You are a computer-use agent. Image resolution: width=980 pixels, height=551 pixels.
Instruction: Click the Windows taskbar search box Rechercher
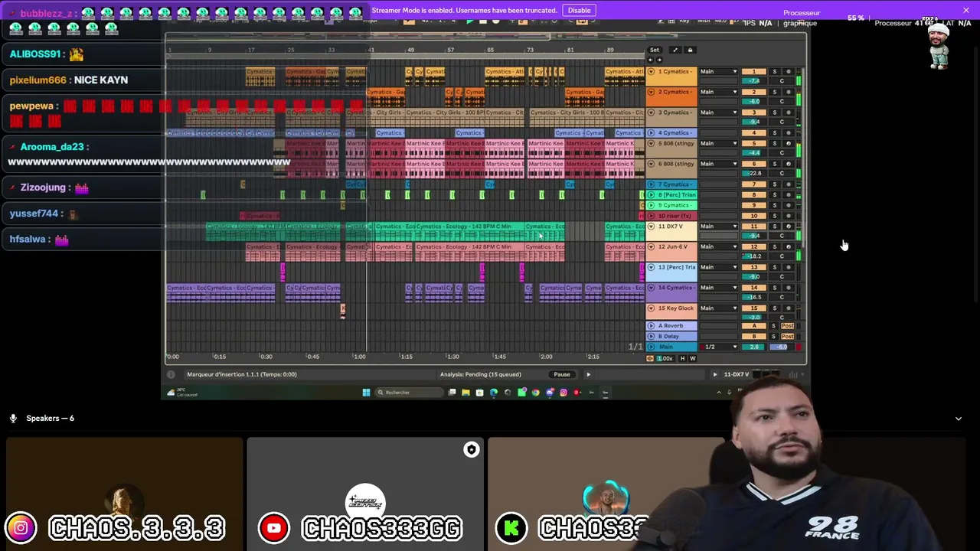point(410,393)
